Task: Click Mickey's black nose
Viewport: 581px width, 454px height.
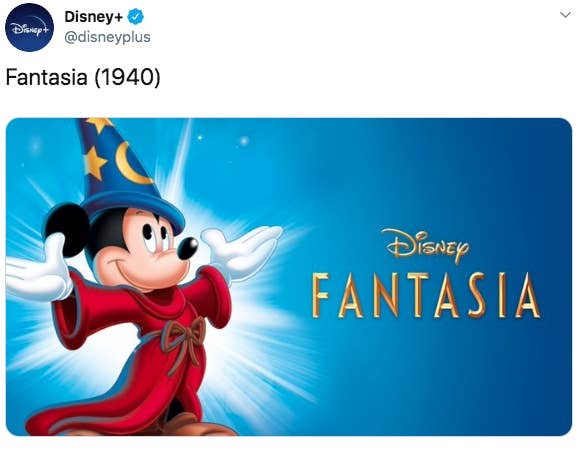Action: click(x=187, y=248)
